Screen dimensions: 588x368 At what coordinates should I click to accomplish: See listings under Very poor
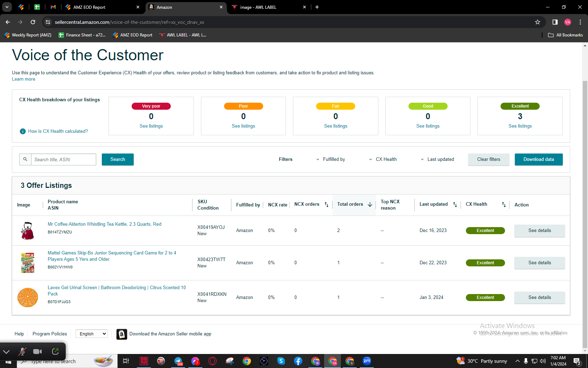click(151, 126)
